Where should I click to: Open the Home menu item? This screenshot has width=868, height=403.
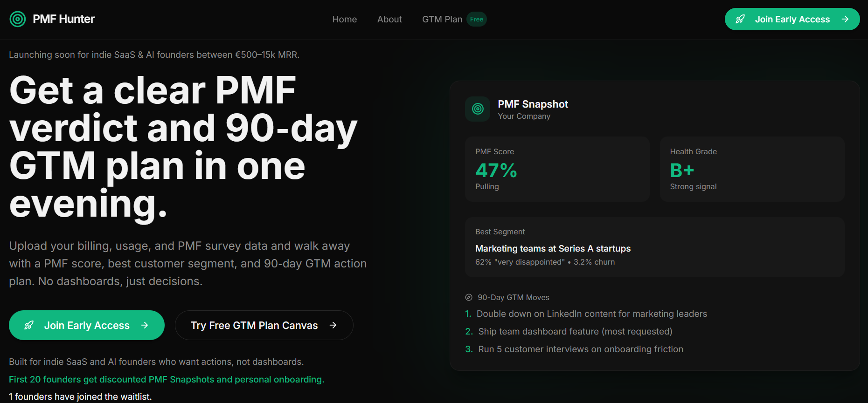pos(344,19)
